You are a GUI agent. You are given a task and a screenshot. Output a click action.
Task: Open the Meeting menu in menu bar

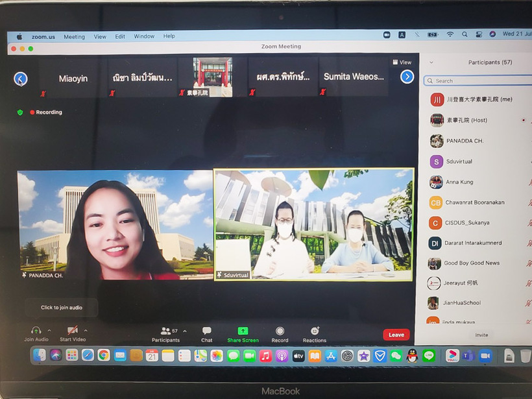click(x=74, y=36)
